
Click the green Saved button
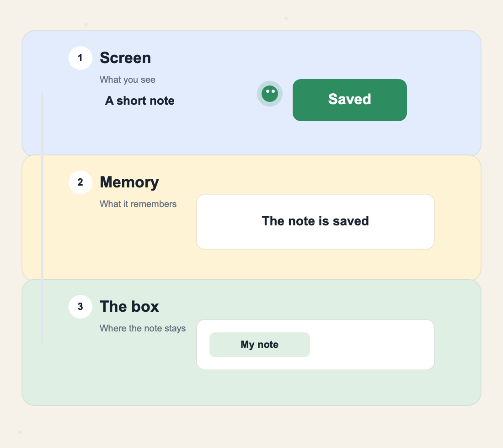click(350, 100)
